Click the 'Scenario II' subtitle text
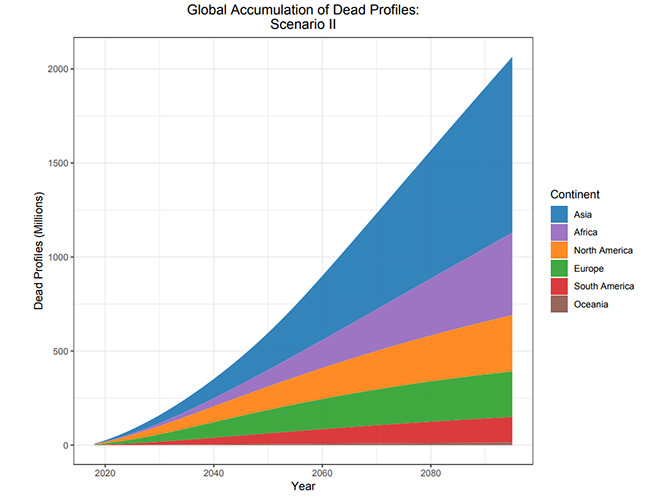This screenshot has height=502, width=650. [x=304, y=27]
